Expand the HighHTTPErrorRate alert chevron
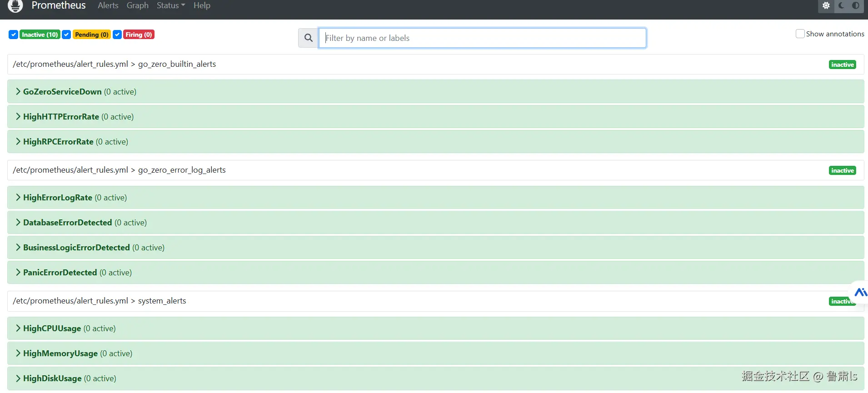868x393 pixels. (18, 116)
